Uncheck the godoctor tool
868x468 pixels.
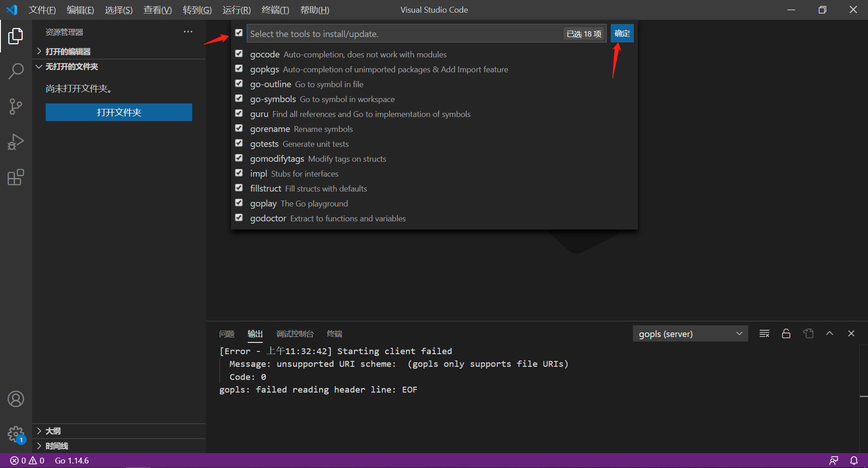239,217
